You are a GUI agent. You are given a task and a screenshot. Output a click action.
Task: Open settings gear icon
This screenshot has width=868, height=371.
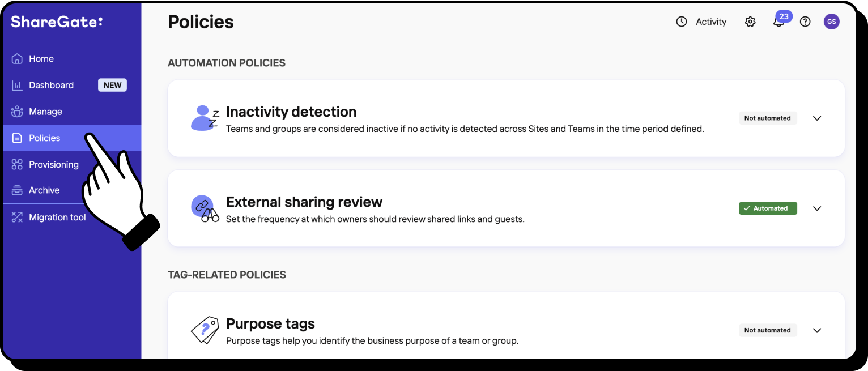[750, 22]
